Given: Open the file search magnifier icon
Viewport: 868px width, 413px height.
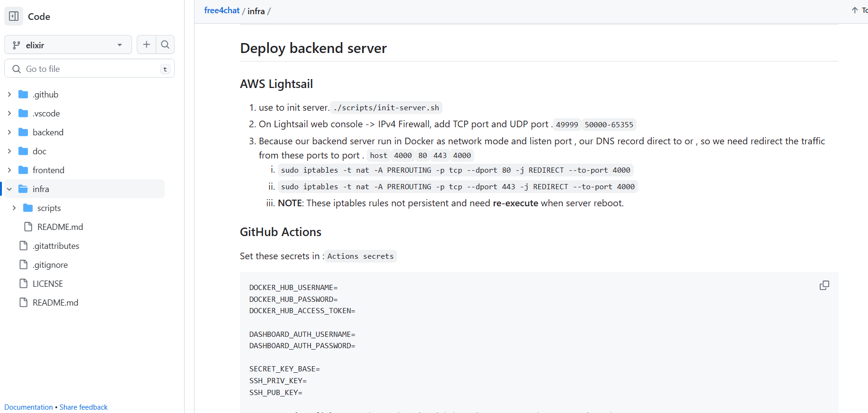Looking at the screenshot, I should pyautogui.click(x=165, y=44).
